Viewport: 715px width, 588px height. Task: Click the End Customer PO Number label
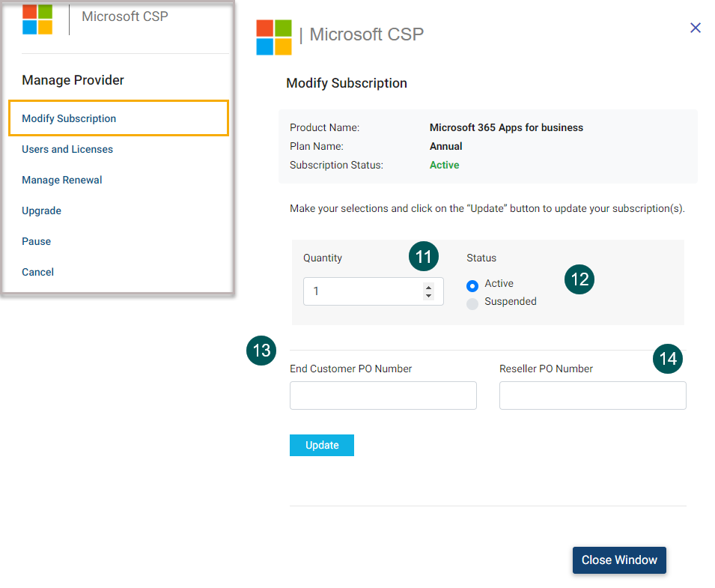[350, 369]
